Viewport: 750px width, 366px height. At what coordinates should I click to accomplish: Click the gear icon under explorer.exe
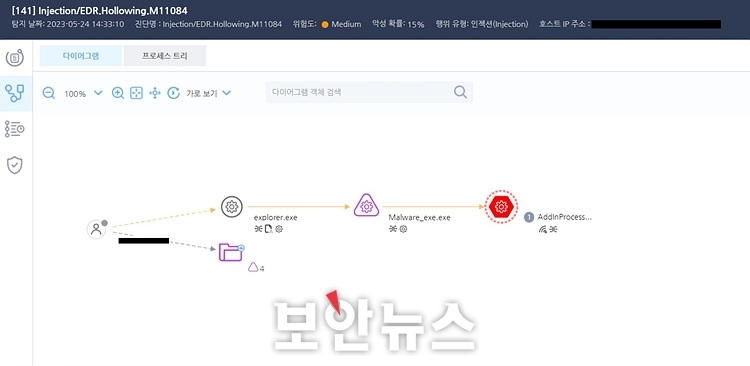(x=279, y=229)
